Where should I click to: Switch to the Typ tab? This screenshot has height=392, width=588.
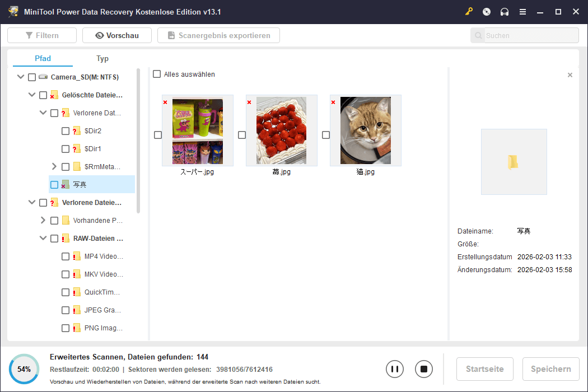102,58
